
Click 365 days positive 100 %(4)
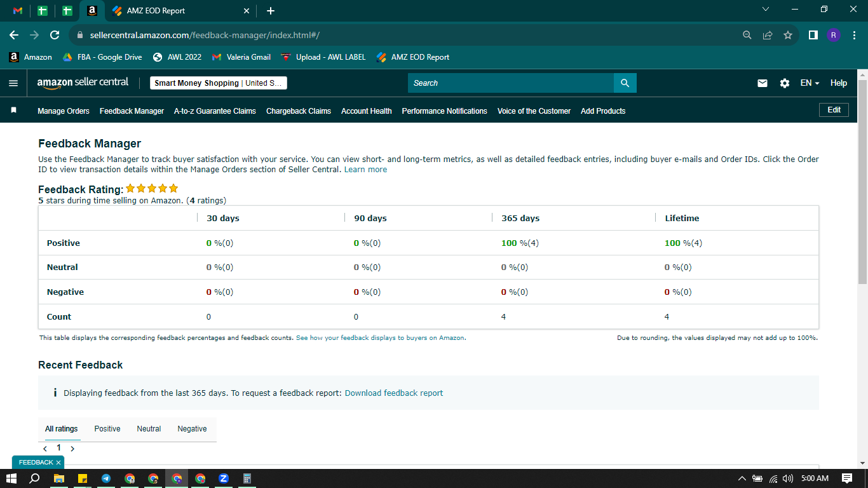[520, 243]
